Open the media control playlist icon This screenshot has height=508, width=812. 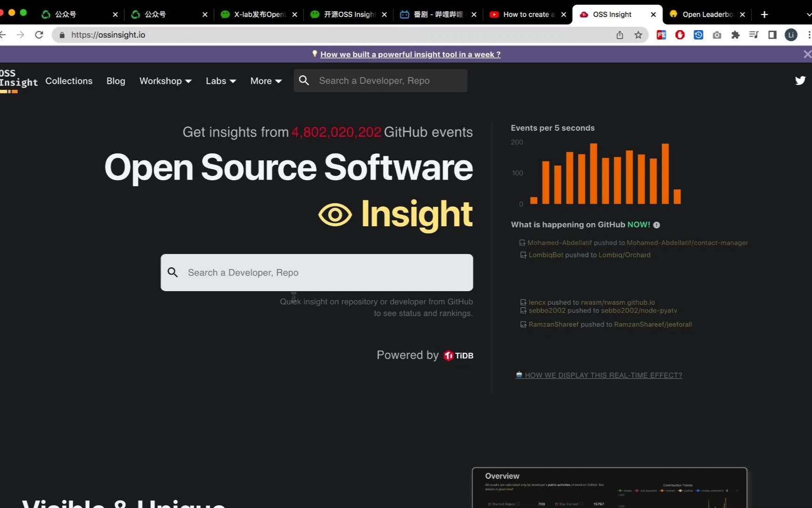[754, 35]
